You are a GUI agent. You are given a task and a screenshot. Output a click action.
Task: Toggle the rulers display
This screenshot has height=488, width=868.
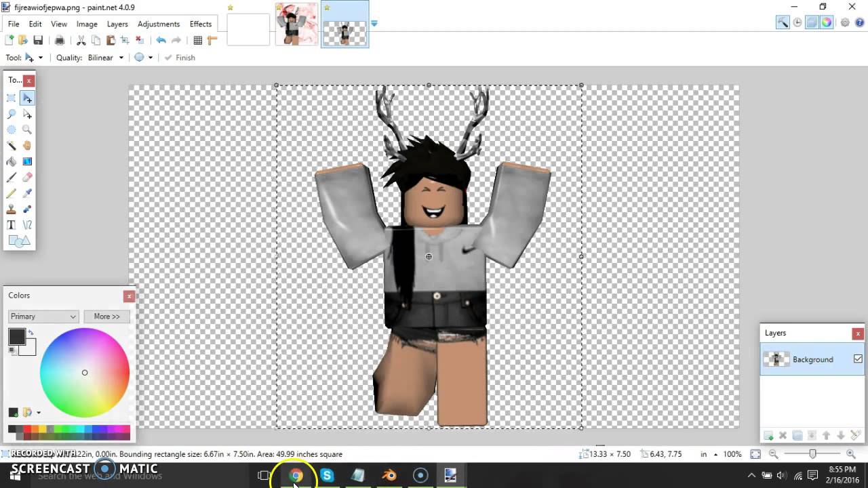click(x=212, y=39)
